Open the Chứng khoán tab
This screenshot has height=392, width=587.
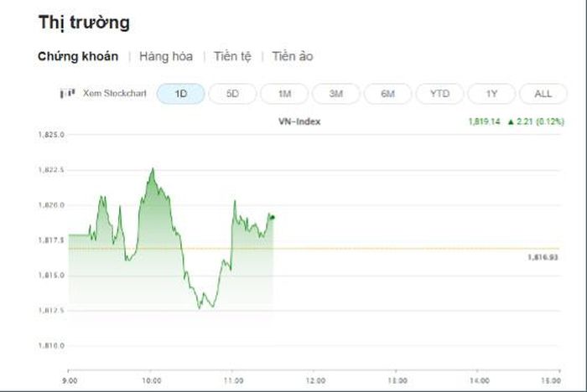(78, 56)
